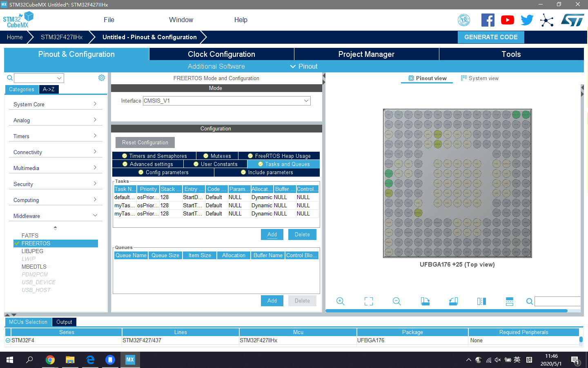Fit the chip pinout to the view
Screen dimensions: 588x368
point(369,301)
